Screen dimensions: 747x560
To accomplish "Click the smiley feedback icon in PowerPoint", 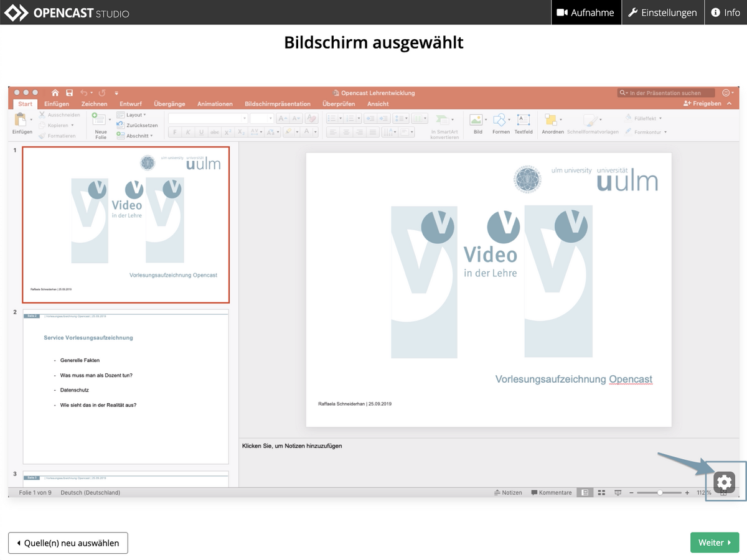I will [x=726, y=93].
